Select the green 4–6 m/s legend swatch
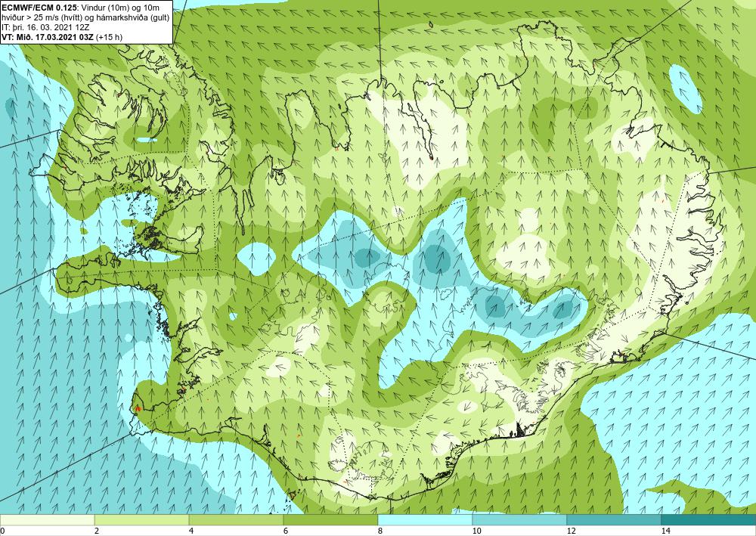 [x=236, y=519]
